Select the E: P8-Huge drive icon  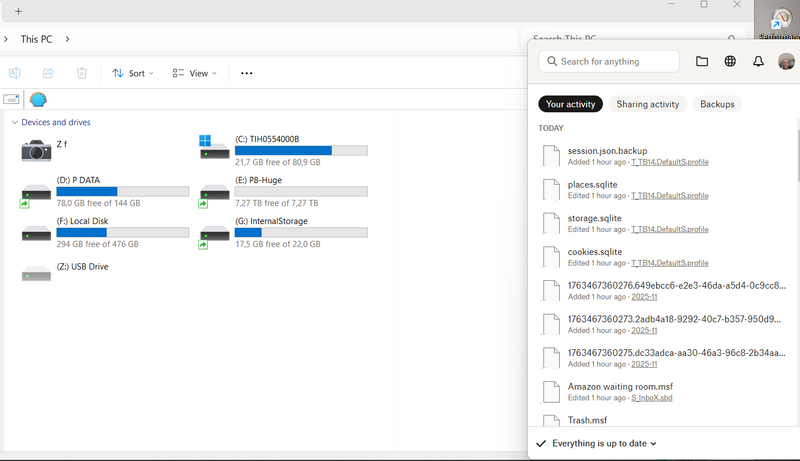point(214,195)
